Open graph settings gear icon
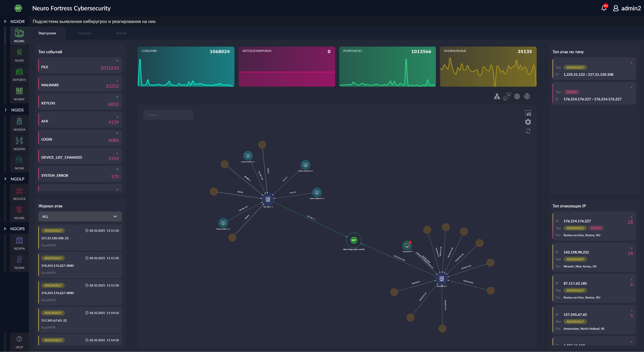 pos(528,122)
